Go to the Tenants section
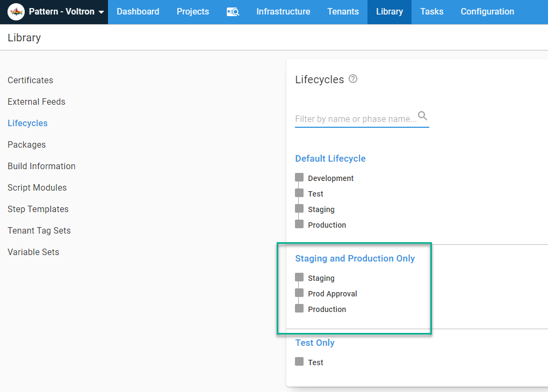548x392 pixels. click(343, 11)
